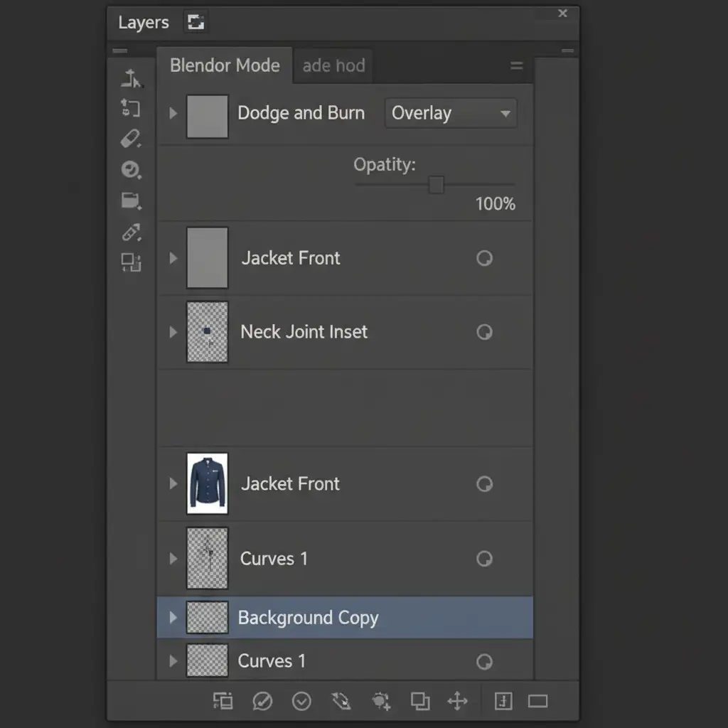Click the circled checkmark icon in bottom bar

301,702
